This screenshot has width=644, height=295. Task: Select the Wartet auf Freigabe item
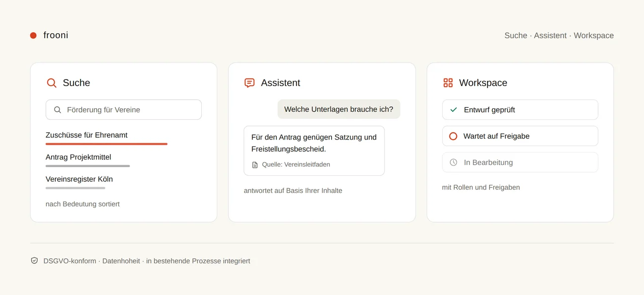pyautogui.click(x=520, y=136)
